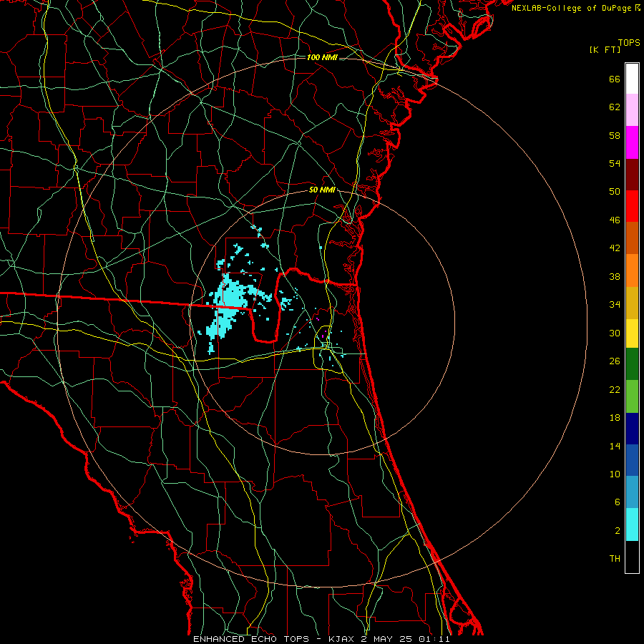The width and height of the screenshot is (644, 644).
Task: Click the dark red 54 kft swatch
Action: click(x=632, y=175)
